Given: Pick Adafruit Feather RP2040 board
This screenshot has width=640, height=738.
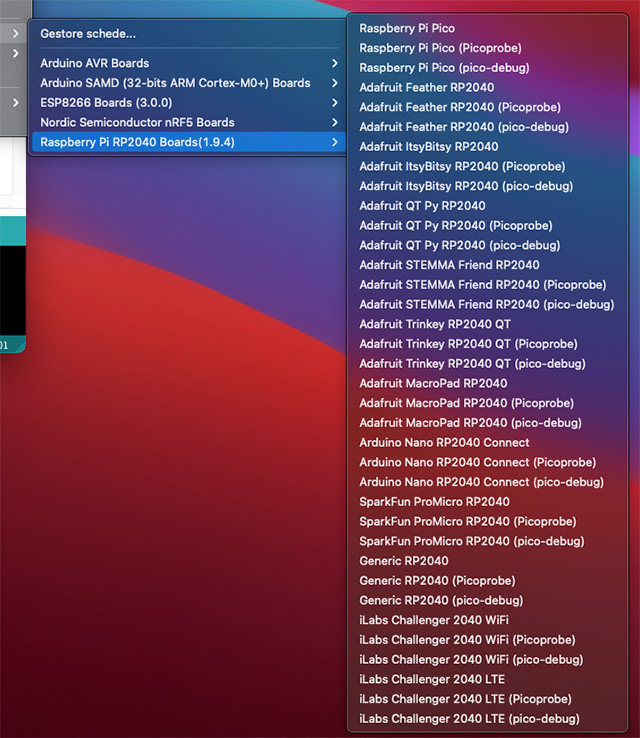Looking at the screenshot, I should coord(426,87).
